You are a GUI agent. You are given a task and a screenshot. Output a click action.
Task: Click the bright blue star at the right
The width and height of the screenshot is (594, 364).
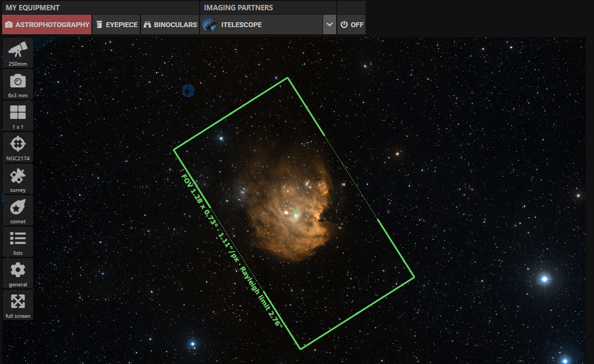(544, 279)
